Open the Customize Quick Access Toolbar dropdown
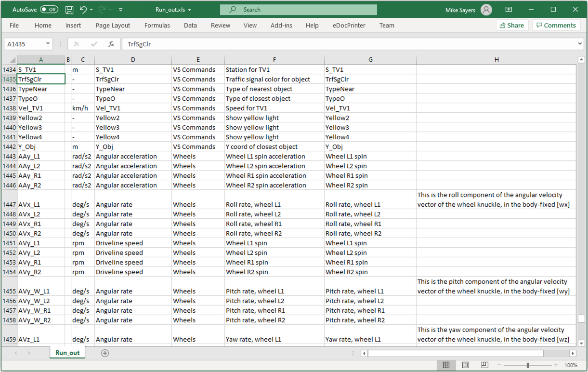 (x=120, y=10)
